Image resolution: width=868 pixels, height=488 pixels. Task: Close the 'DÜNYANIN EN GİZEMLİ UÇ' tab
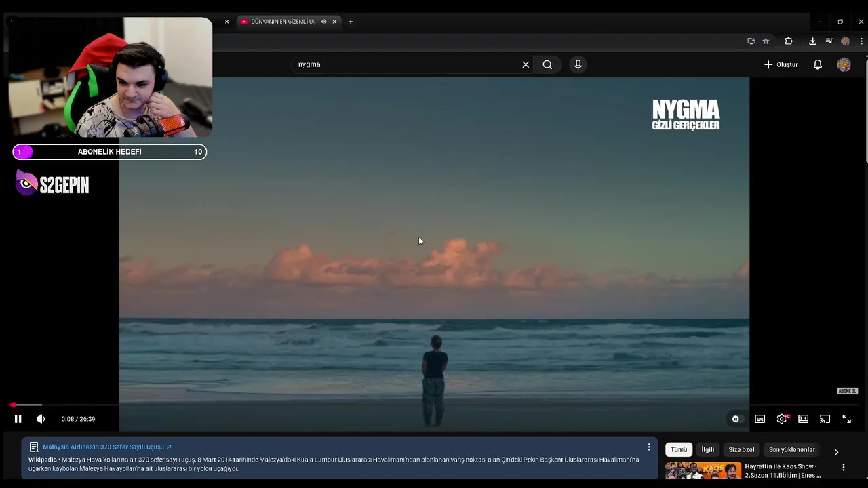pyautogui.click(x=334, y=22)
